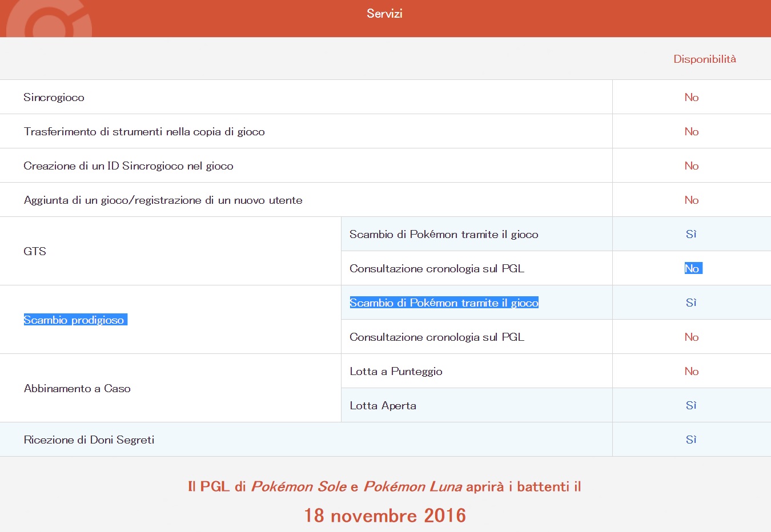Click No in the Aggiunta di un gioco row

(692, 200)
